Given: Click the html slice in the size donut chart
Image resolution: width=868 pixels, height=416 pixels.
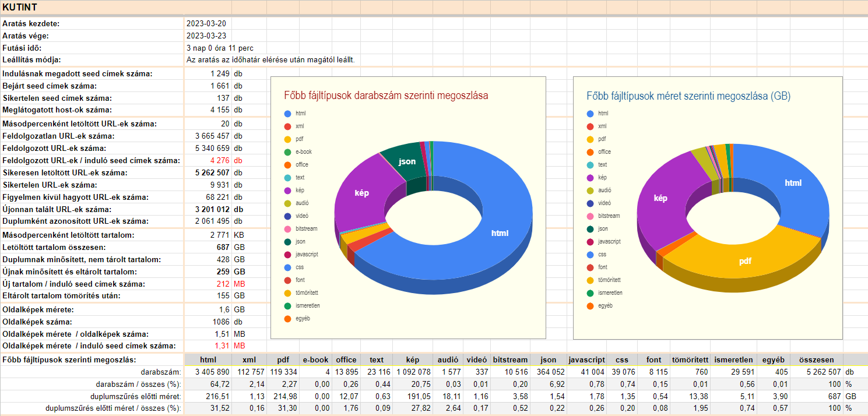Looking at the screenshot, I should 793,182.
